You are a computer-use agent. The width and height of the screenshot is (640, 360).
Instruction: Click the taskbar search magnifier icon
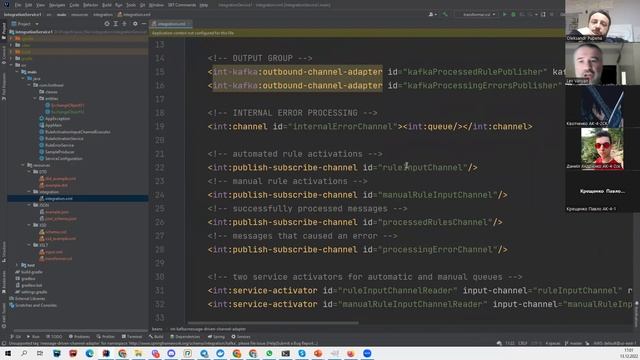(x=24, y=353)
